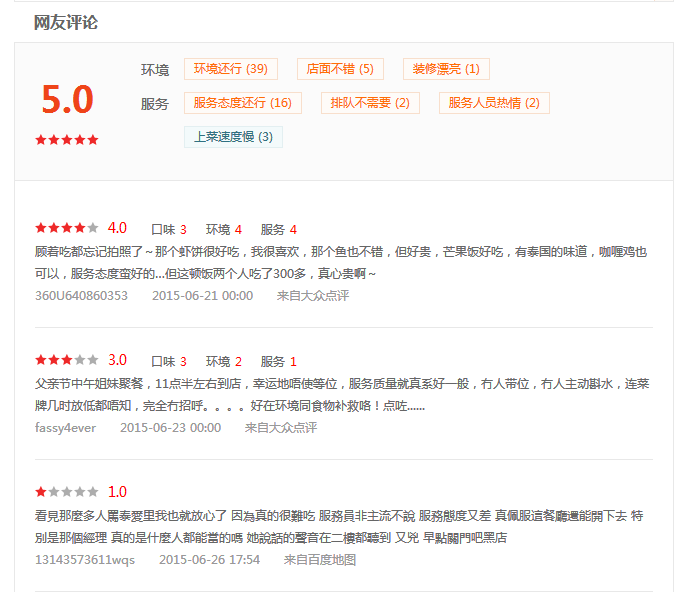Open reviewer fassy4ever profile

click(65, 428)
